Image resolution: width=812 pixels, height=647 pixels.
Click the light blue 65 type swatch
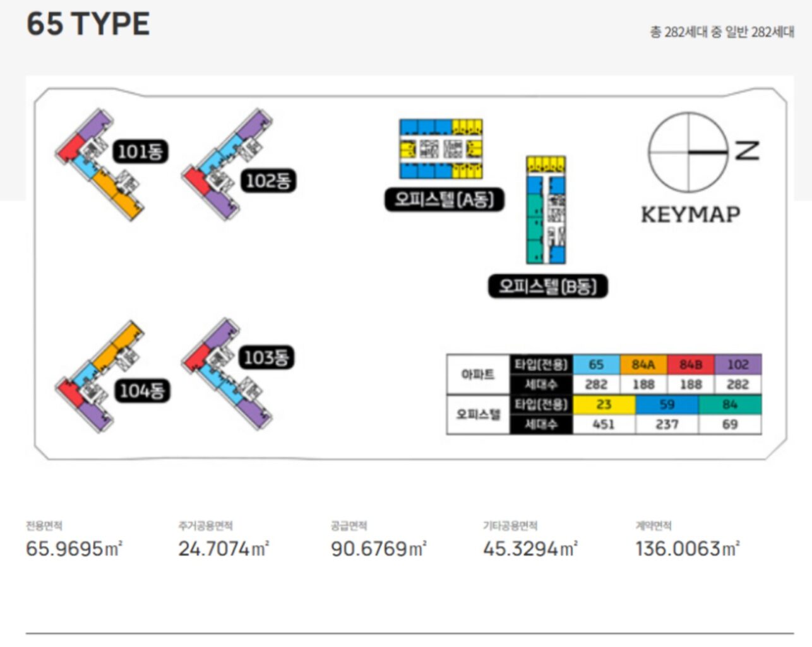(x=596, y=365)
